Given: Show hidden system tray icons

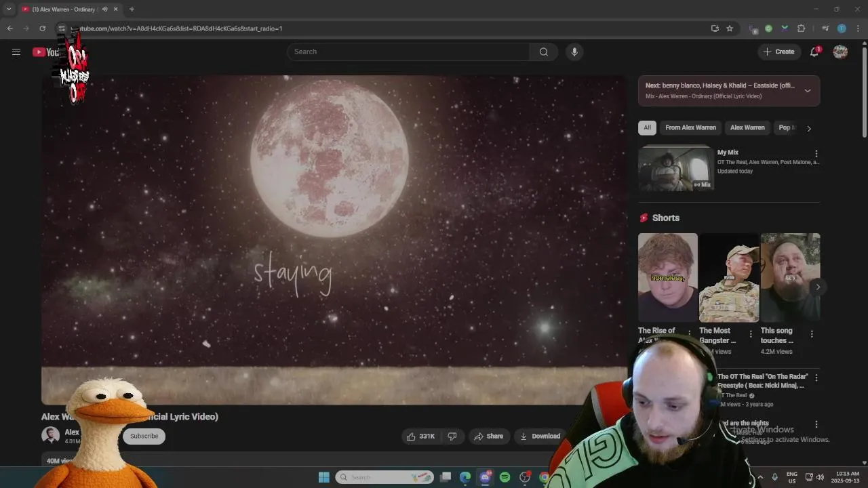Looking at the screenshot, I should coord(759,477).
